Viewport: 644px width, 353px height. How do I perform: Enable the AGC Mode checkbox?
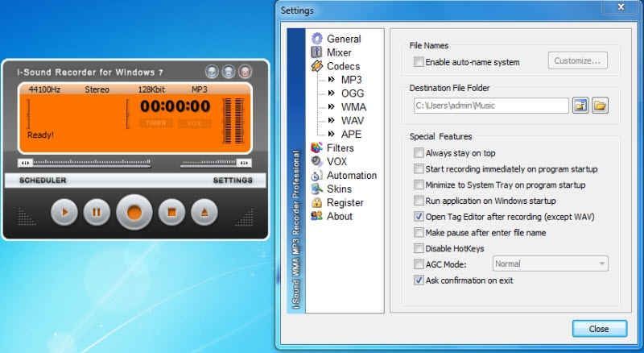(x=419, y=264)
